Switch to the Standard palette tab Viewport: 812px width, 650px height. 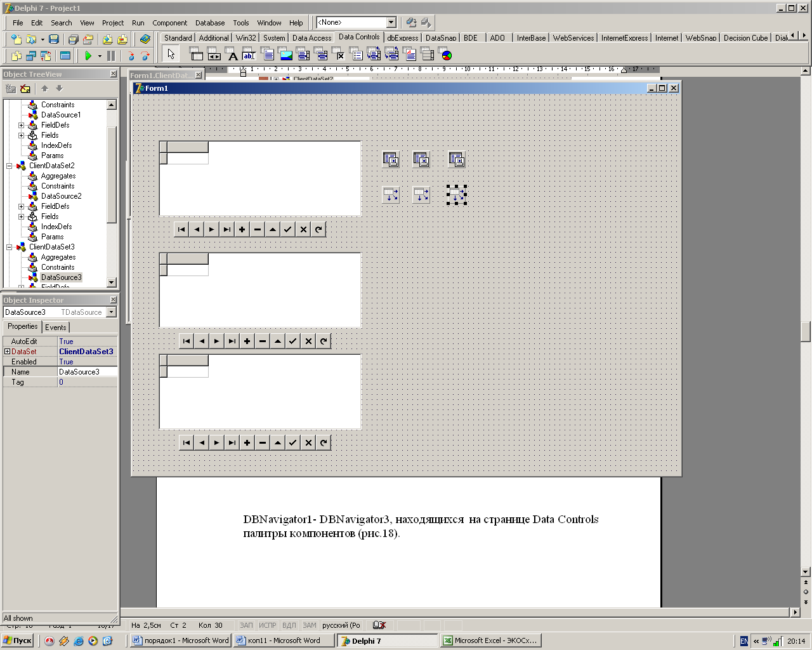click(x=178, y=38)
